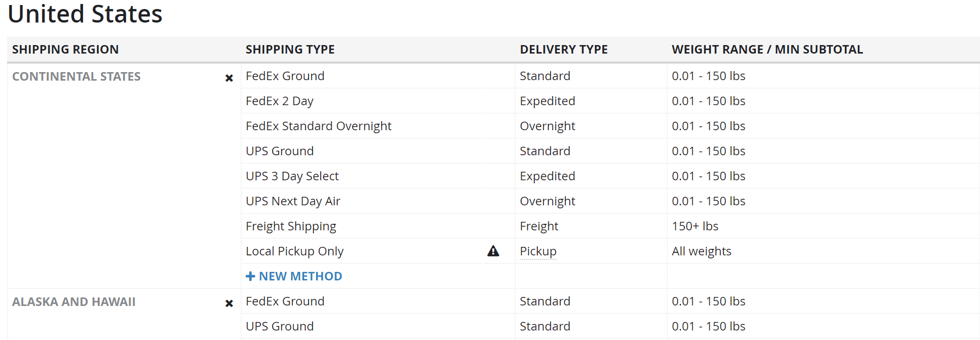
Task: Remove the Continental States shipping region
Action: [x=229, y=78]
